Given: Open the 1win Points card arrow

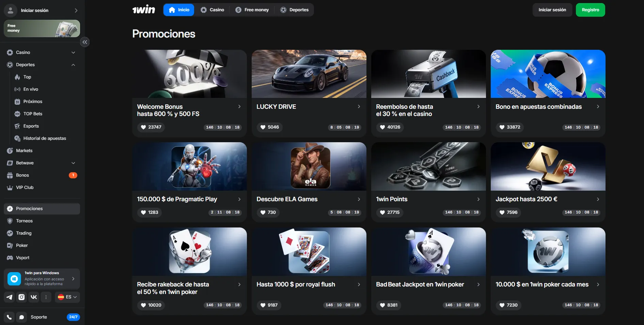Looking at the screenshot, I should (x=478, y=199).
